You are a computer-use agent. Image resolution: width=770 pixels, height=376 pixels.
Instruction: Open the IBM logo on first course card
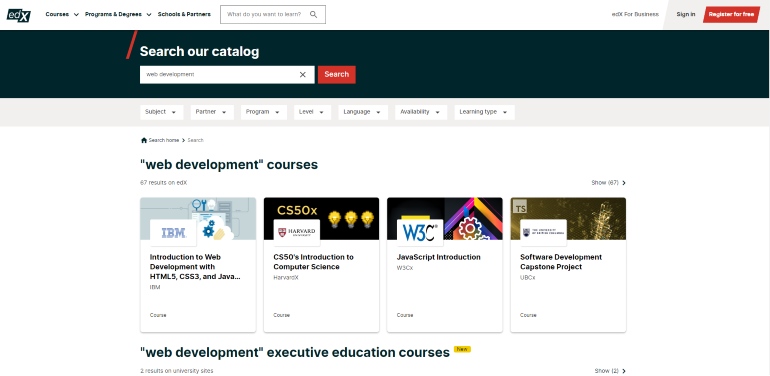click(x=174, y=233)
